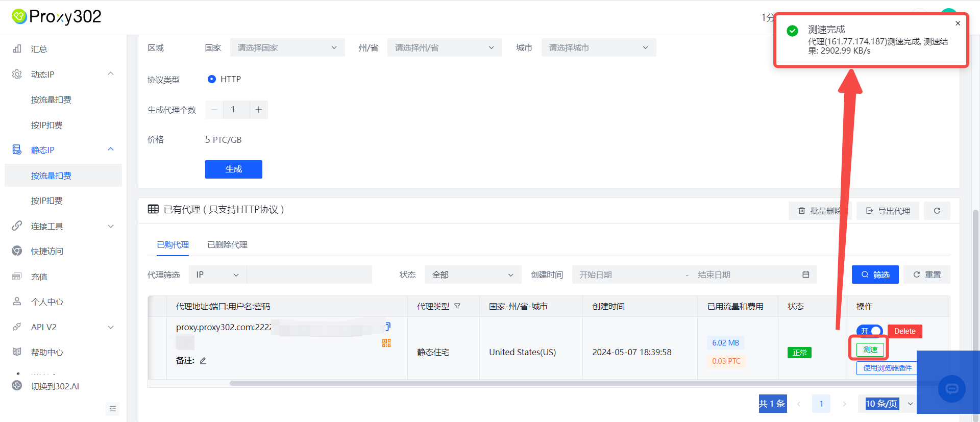Click the 生成 generate button
This screenshot has height=422, width=980.
coord(234,169)
